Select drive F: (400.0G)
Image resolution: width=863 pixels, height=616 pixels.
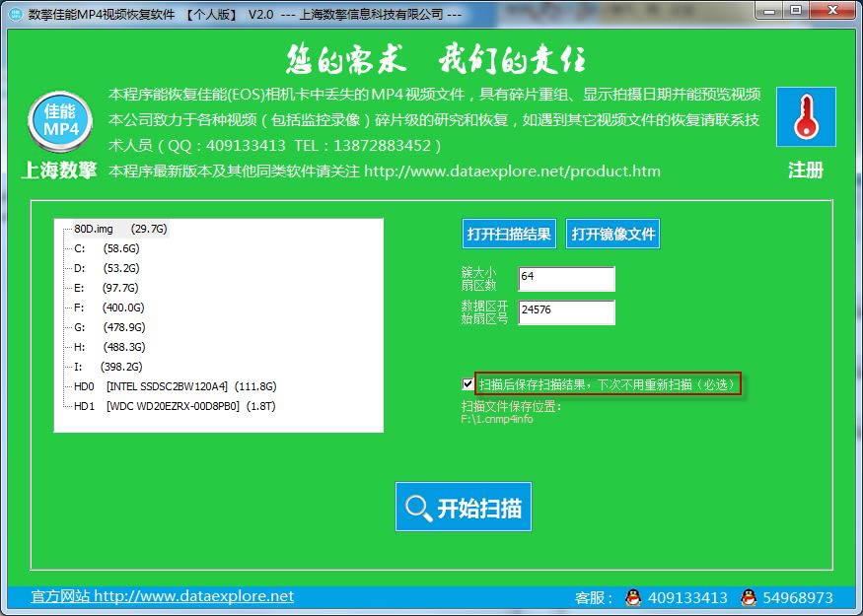pos(108,308)
